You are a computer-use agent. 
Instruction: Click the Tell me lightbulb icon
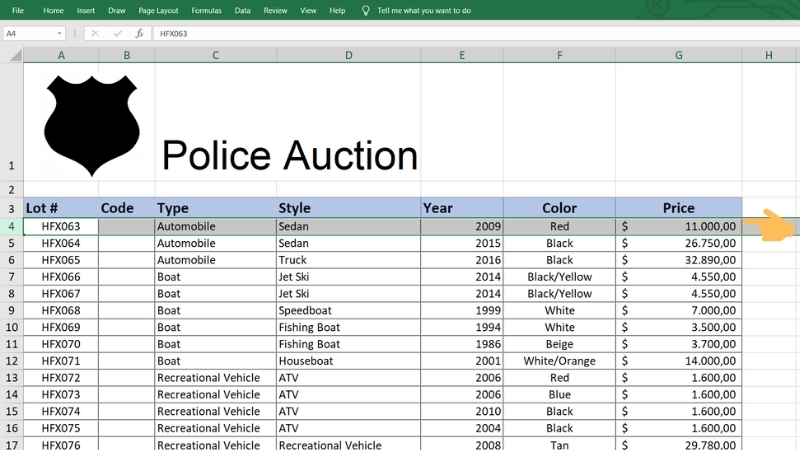tap(365, 10)
